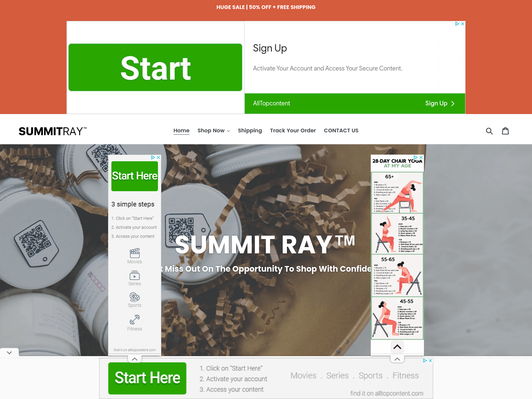Open the shopping cart bag icon
This screenshot has width=532, height=399.
click(x=505, y=131)
